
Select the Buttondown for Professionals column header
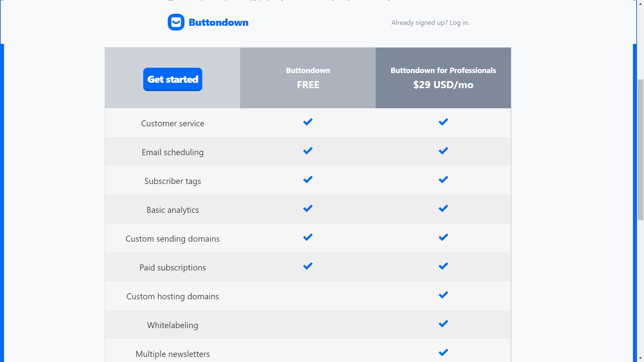(x=443, y=77)
